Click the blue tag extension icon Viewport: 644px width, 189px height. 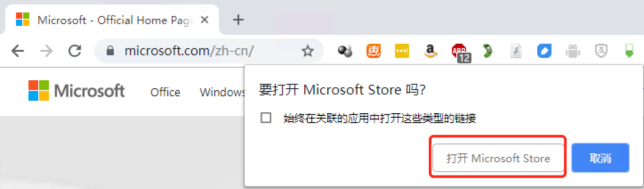click(x=544, y=52)
